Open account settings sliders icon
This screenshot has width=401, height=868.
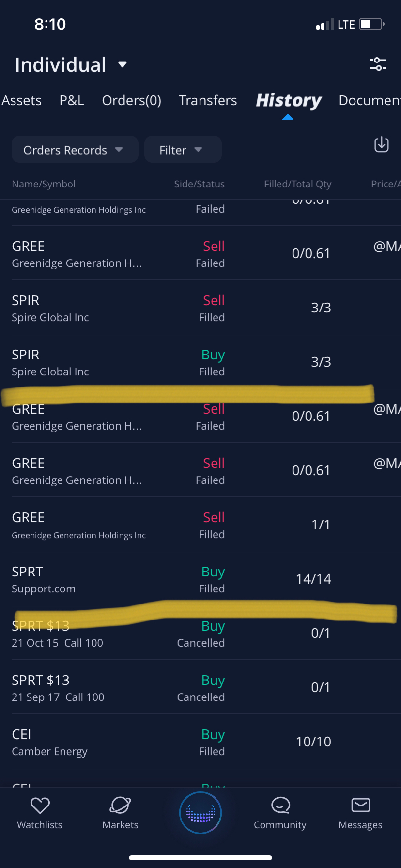pyautogui.click(x=377, y=64)
